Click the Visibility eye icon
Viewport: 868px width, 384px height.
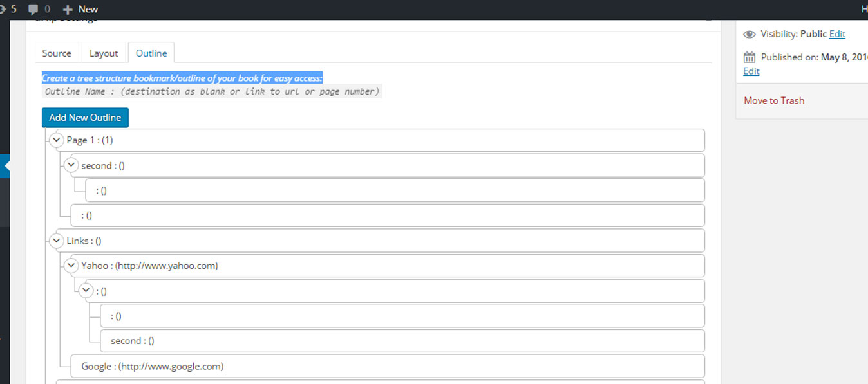(749, 34)
